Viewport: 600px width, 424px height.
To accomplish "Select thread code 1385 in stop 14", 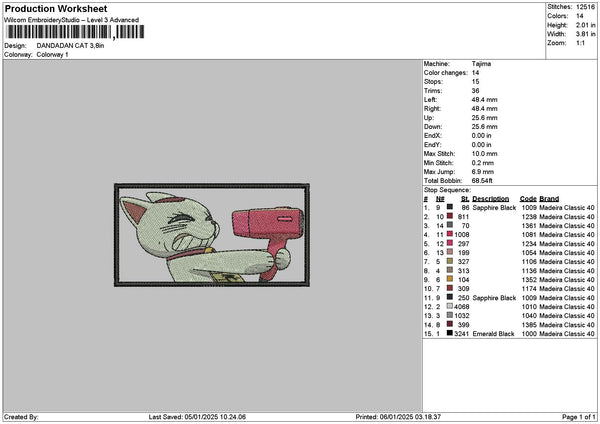I will click(x=529, y=325).
